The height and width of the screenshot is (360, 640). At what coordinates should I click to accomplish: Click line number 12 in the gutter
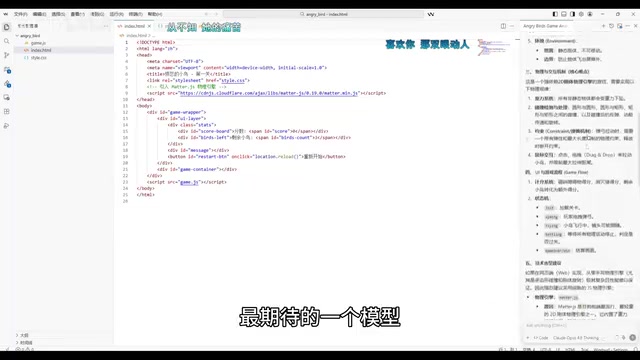point(125,112)
